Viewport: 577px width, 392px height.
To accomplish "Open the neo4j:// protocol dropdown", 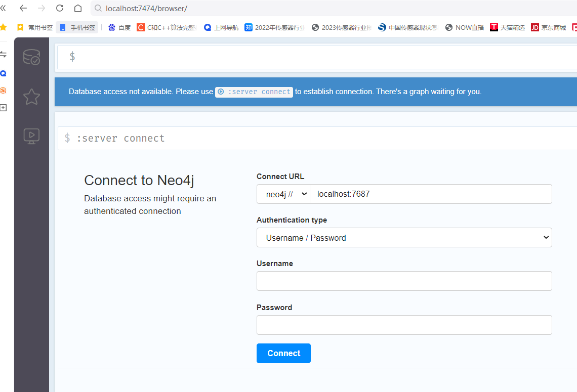I will tap(283, 194).
